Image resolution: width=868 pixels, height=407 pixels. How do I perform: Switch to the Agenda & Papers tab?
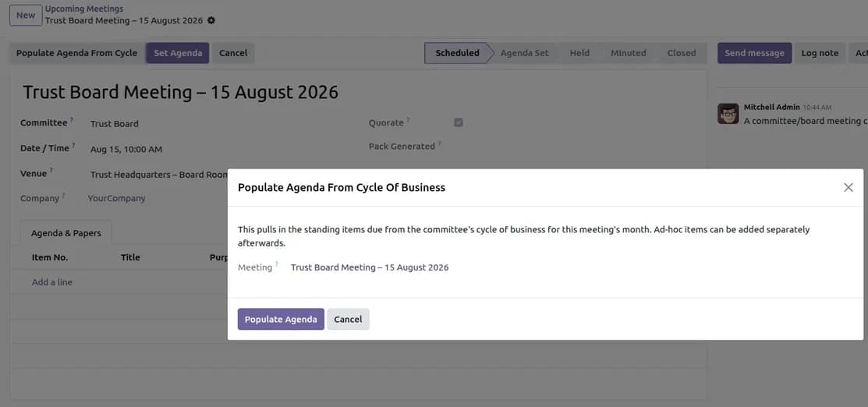click(x=66, y=233)
